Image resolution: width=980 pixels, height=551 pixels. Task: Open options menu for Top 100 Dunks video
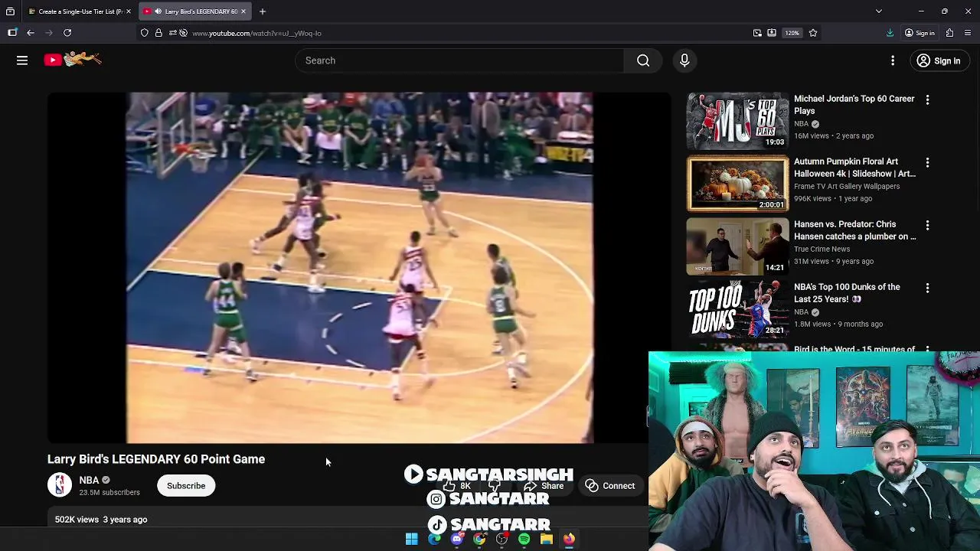[x=927, y=289]
